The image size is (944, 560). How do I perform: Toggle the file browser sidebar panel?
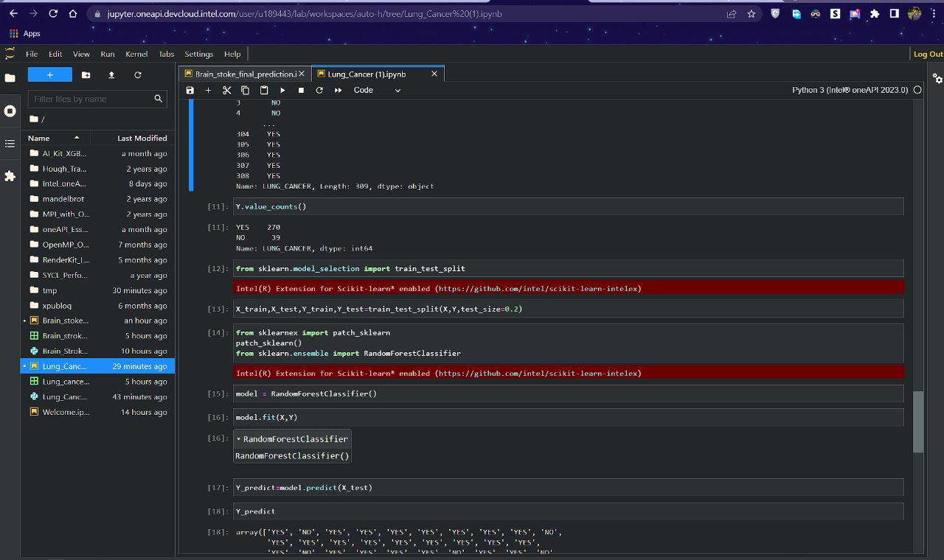coord(10,75)
